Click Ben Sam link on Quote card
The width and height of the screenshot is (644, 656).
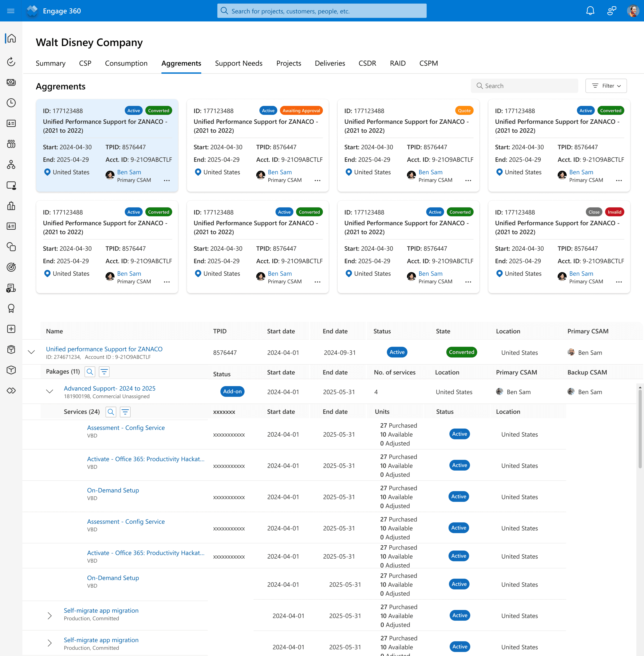tap(430, 172)
